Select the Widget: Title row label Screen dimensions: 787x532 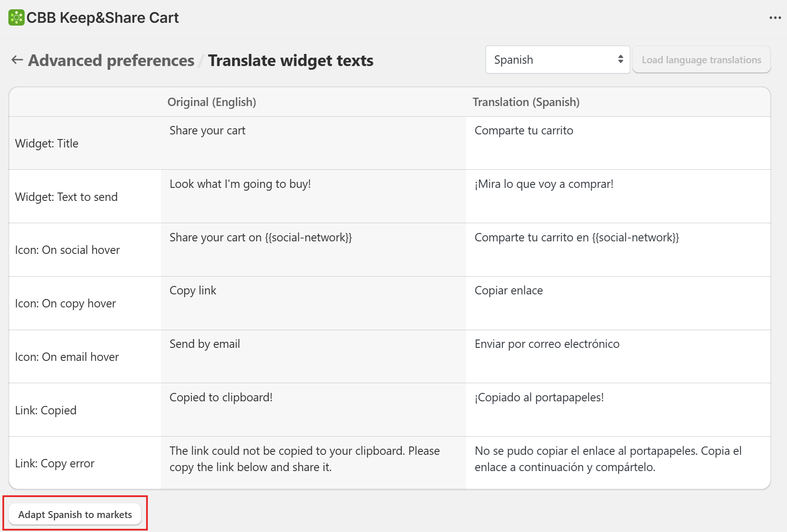pyautogui.click(x=47, y=143)
